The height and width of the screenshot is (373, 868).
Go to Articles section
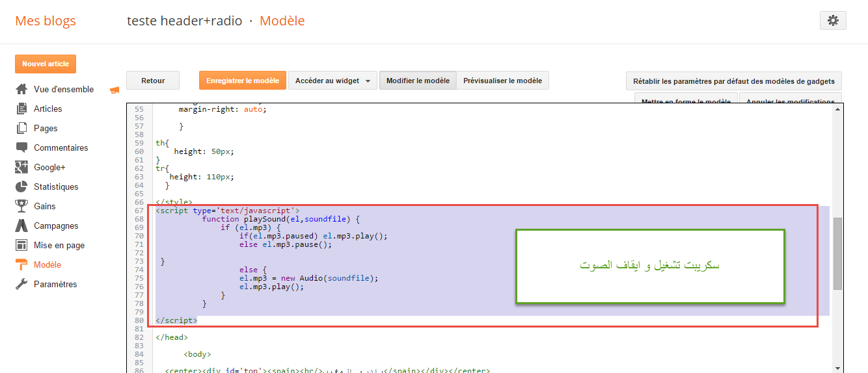tap(48, 109)
